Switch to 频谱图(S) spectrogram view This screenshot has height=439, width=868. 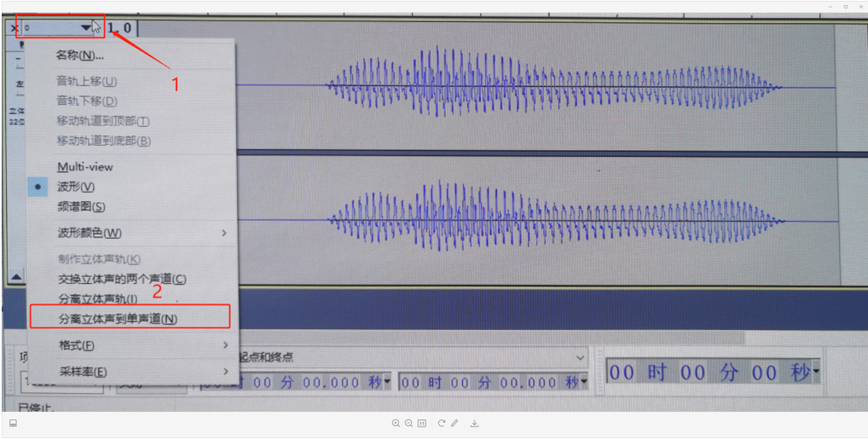pyautogui.click(x=81, y=206)
